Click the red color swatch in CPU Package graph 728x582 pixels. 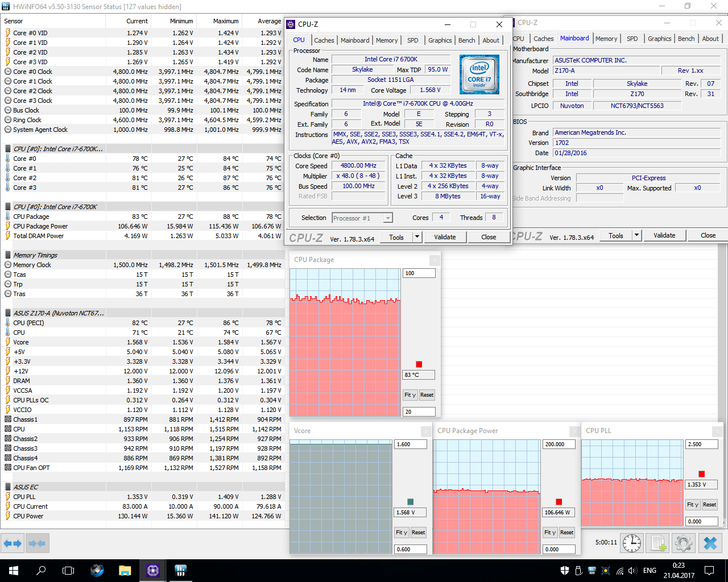419,364
